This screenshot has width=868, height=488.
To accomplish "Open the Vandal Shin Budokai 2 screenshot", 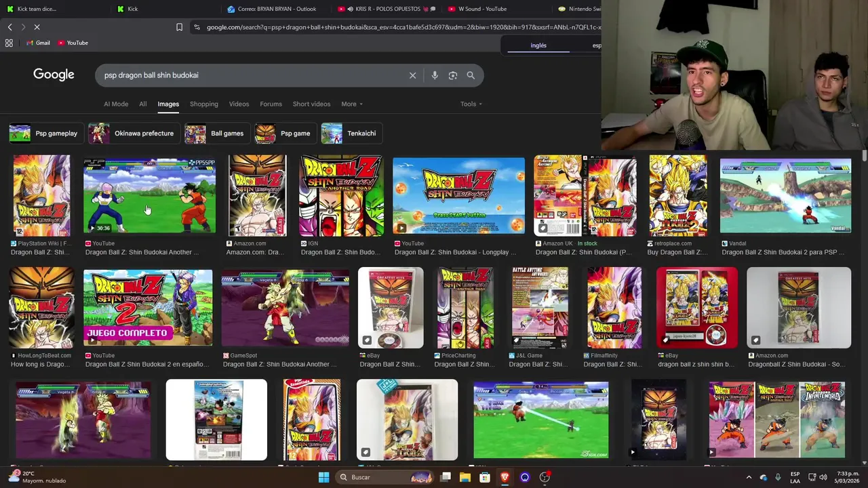I will [x=785, y=197].
